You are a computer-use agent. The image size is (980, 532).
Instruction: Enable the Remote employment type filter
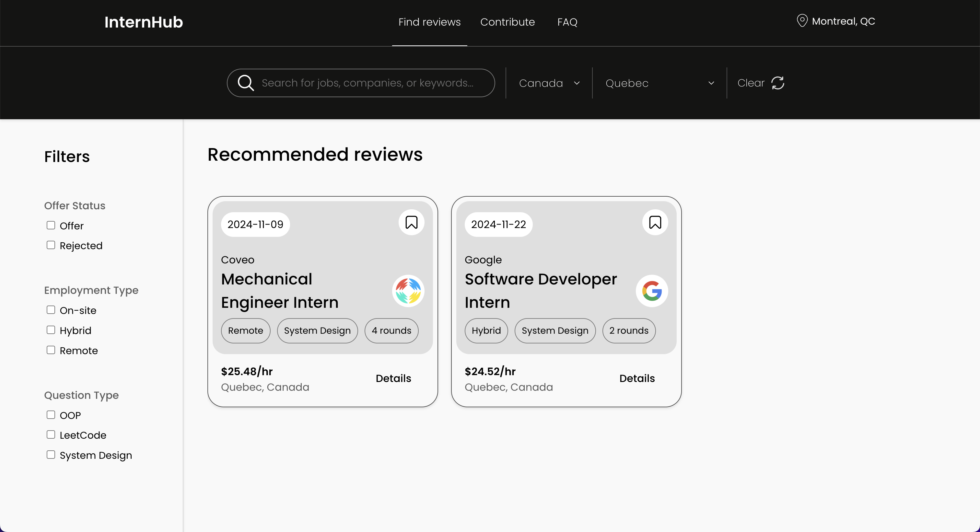coord(51,350)
